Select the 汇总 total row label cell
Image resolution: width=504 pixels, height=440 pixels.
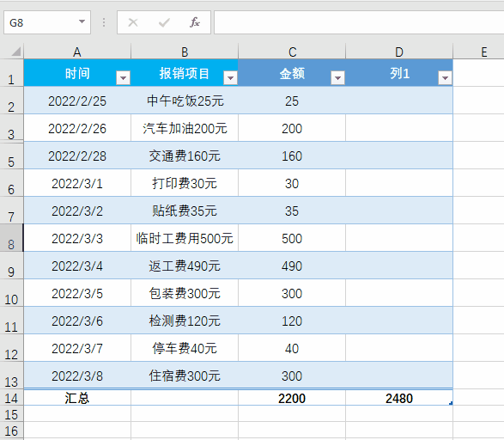pos(77,398)
